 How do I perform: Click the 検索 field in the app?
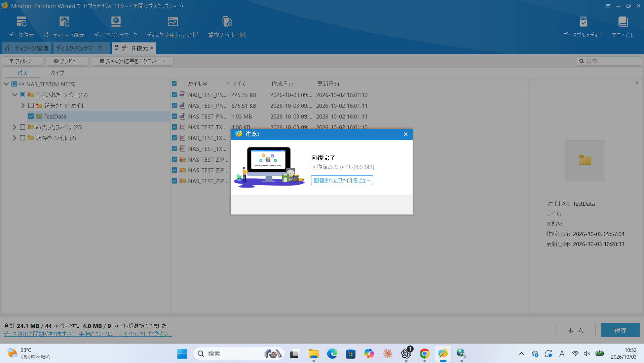point(609,61)
